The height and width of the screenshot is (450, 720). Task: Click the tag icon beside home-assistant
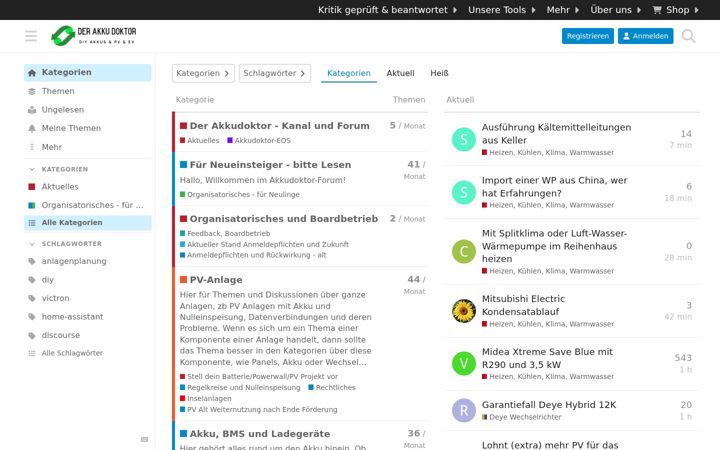pyautogui.click(x=32, y=317)
